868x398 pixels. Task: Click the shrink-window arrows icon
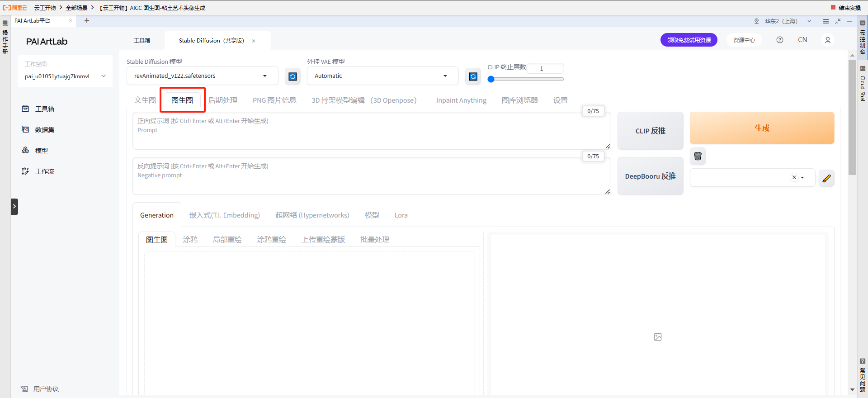(838, 21)
